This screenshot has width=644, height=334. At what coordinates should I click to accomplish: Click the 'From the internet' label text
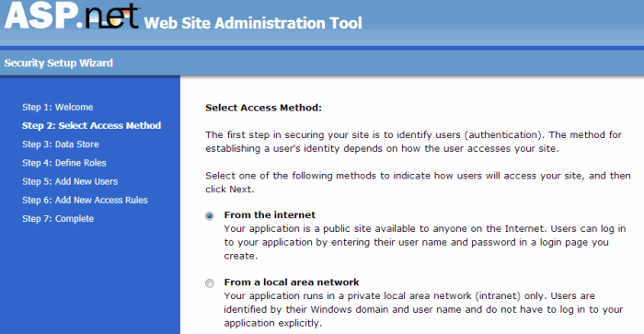[270, 215]
